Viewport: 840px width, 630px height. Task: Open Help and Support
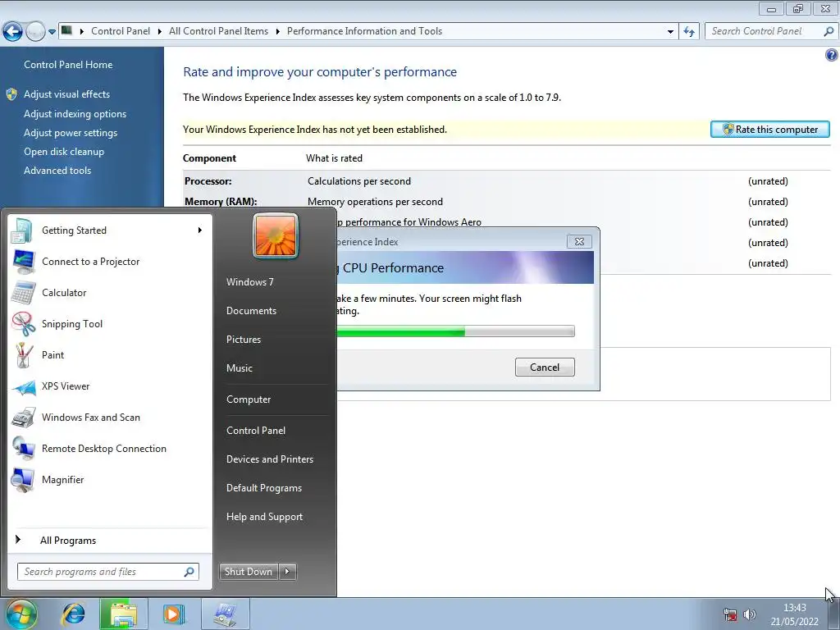[264, 517]
